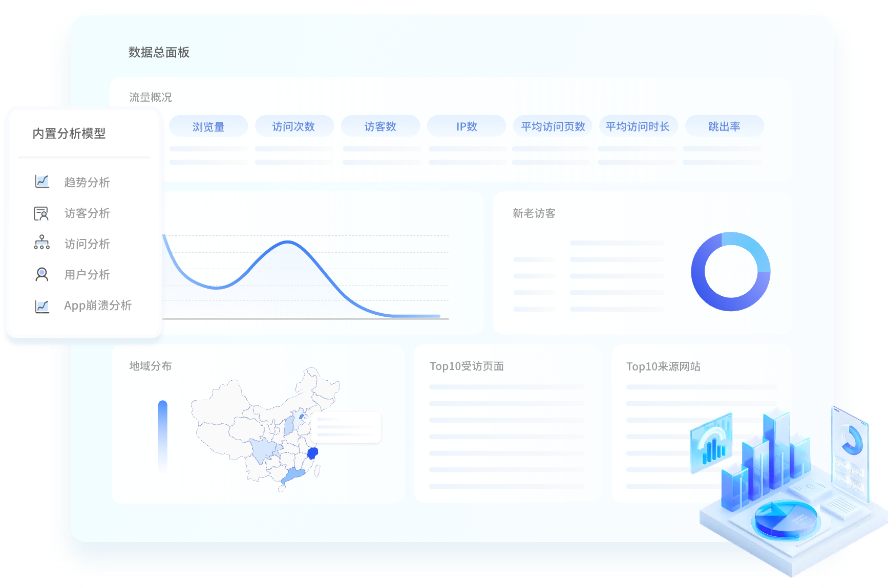Click the map's vertical color scale bar
The height and width of the screenshot is (588, 888).
point(163,435)
